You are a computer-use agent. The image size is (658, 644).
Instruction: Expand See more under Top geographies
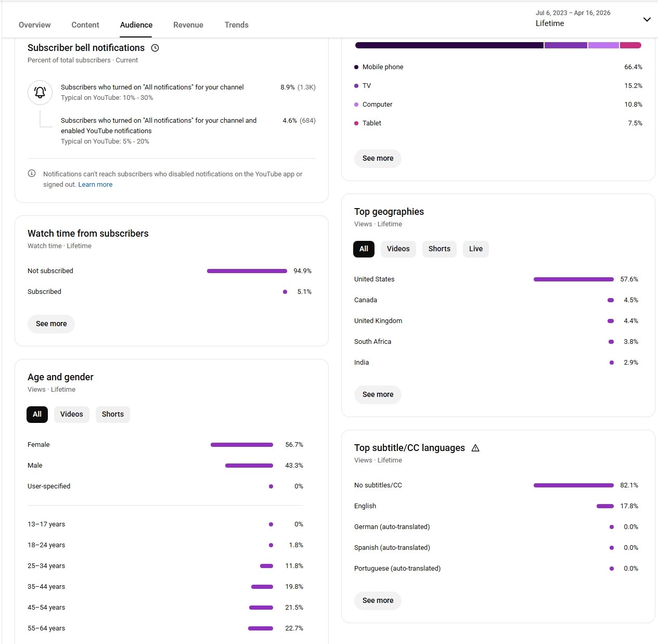point(378,394)
